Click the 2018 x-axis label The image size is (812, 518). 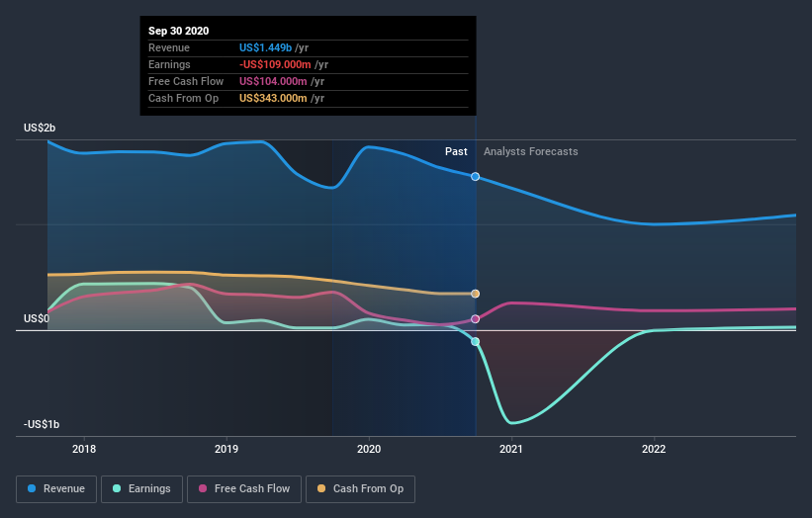pos(84,449)
